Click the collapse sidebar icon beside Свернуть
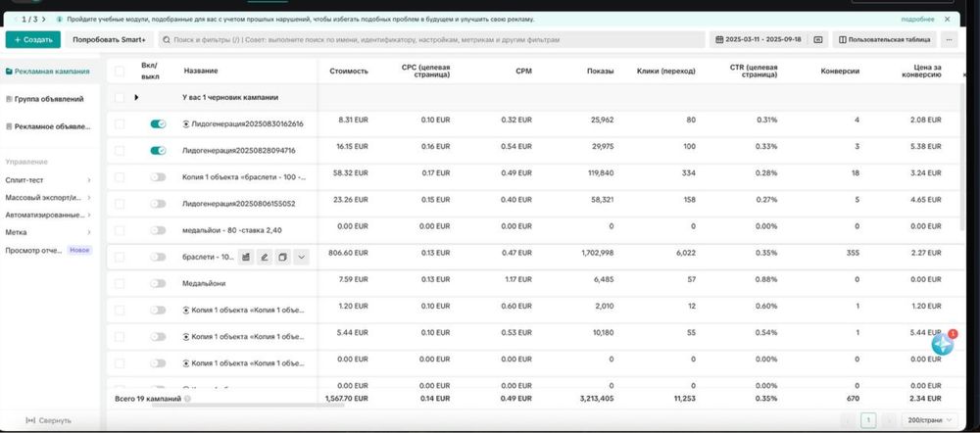This screenshot has height=433, width=980. pyautogui.click(x=30, y=420)
